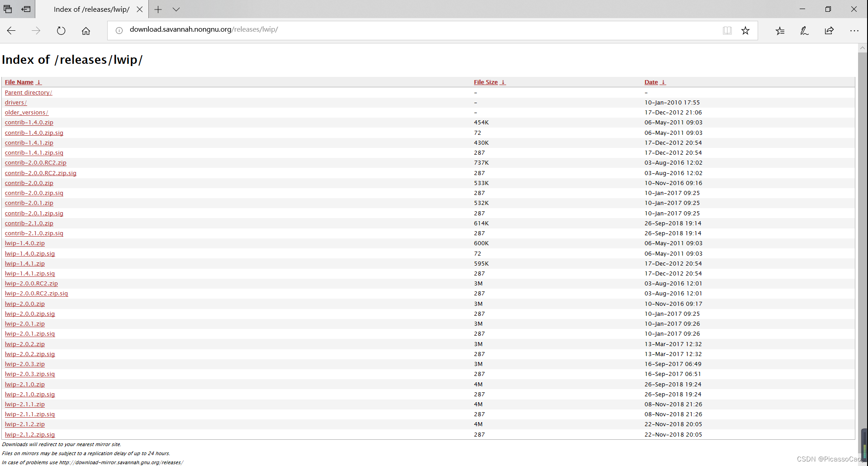Sort descending arrow next to Date

(664, 82)
